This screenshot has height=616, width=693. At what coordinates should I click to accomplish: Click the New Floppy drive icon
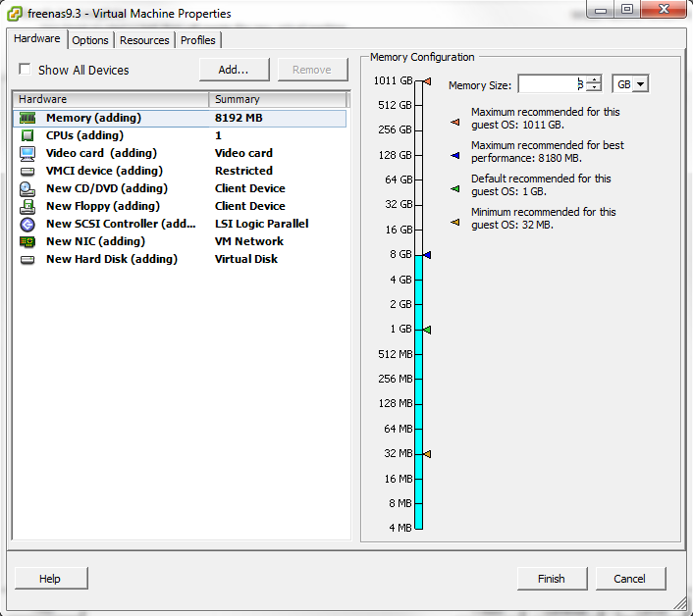[x=27, y=206]
